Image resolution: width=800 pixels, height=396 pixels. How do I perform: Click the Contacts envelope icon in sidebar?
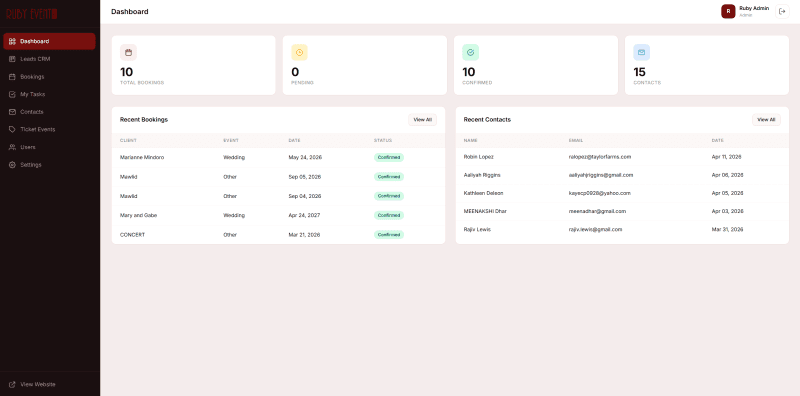[x=12, y=112]
